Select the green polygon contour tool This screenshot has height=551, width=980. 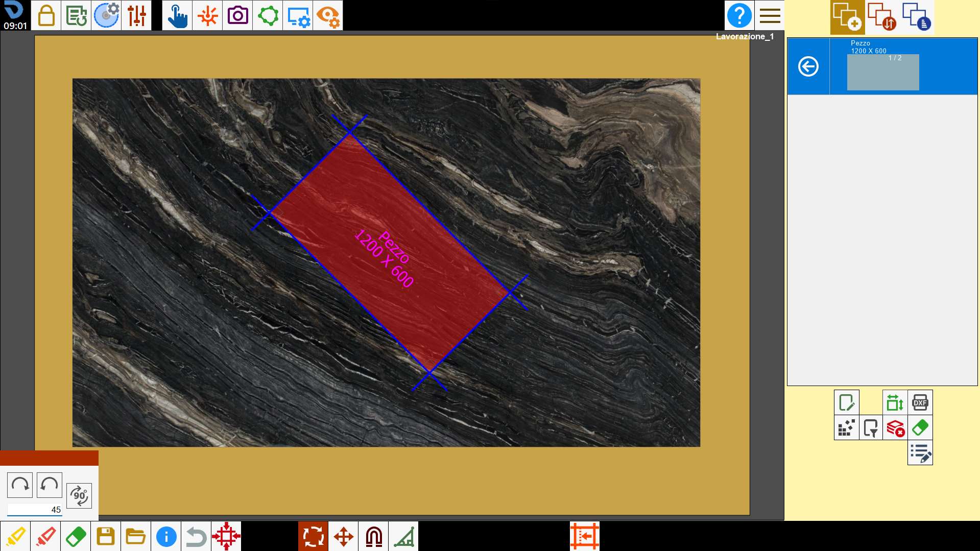point(268,15)
